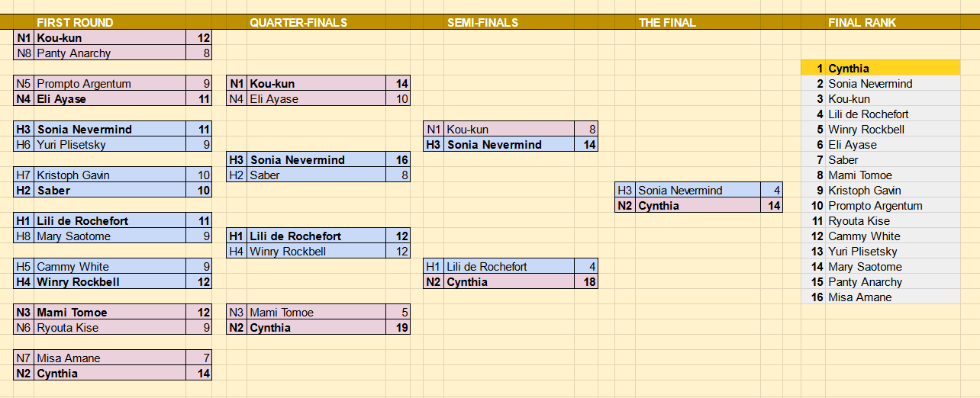
Task: Click the highlighted rank 1 Cynthia cell
Action: (892, 69)
